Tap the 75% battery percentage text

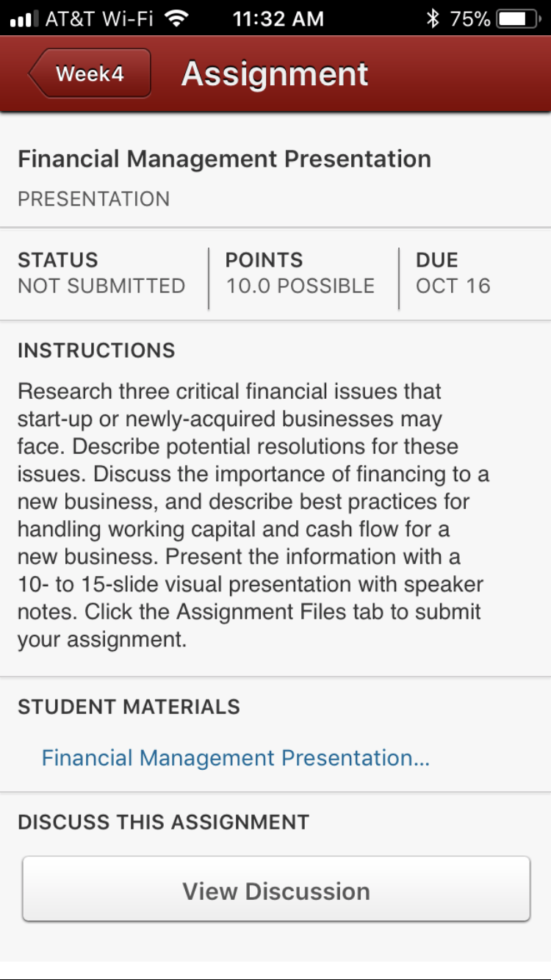pos(470,18)
